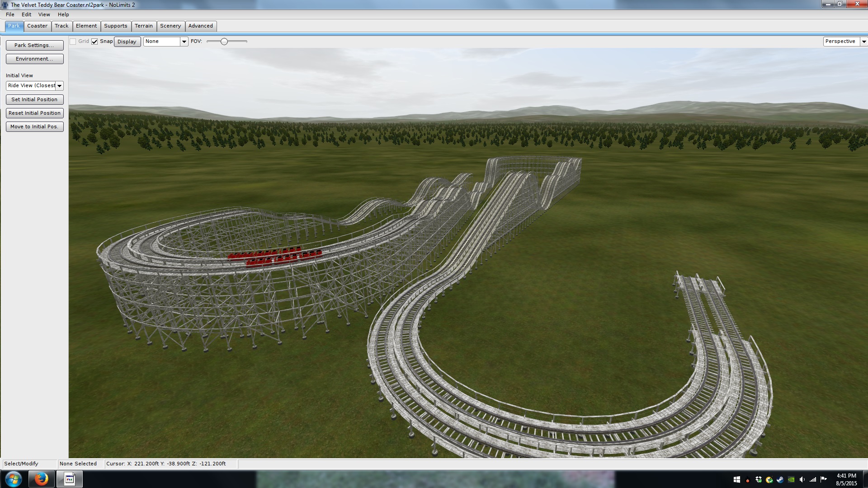Viewport: 868px width, 488px height.
Task: Open the volume speaker icon
Action: point(802,479)
